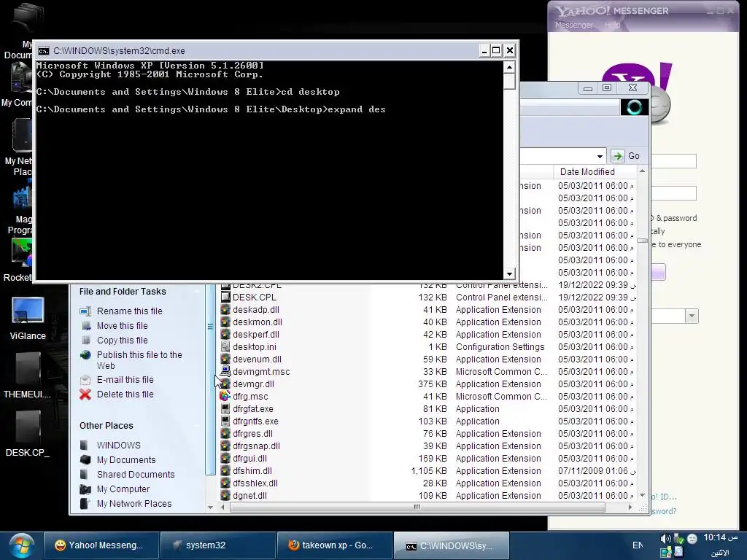Select deskadp.dll file
747x560 pixels.
click(256, 309)
